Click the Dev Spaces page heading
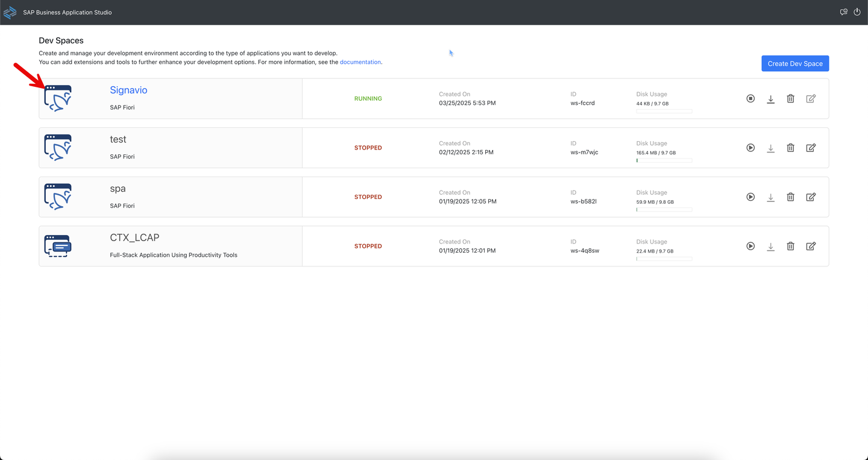868x460 pixels. pyautogui.click(x=61, y=40)
